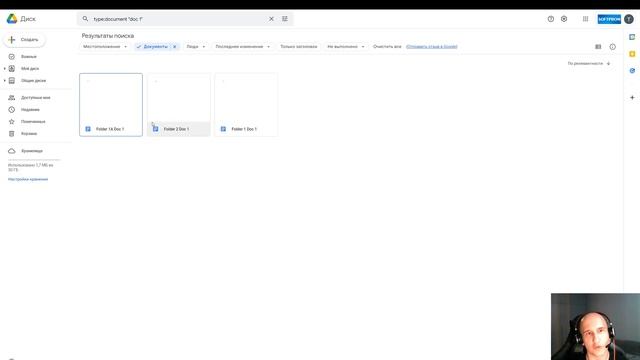Select the Folder 1 Doc 1 file card
The height and width of the screenshot is (360, 640).
pyautogui.click(x=246, y=105)
